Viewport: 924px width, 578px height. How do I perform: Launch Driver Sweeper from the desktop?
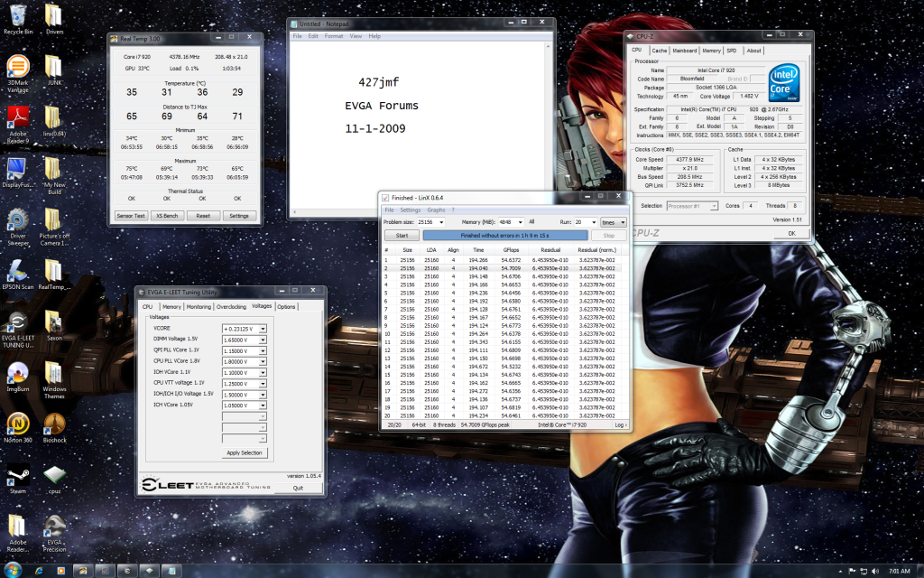(17, 221)
